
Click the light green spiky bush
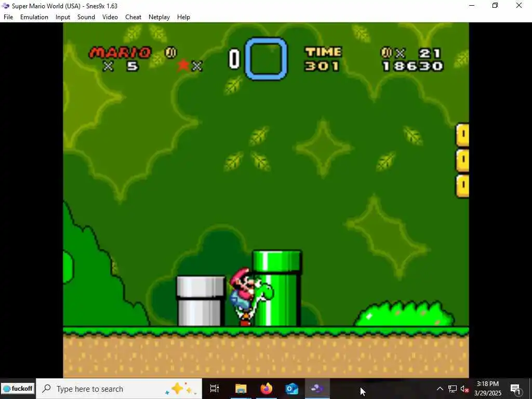coord(405,313)
